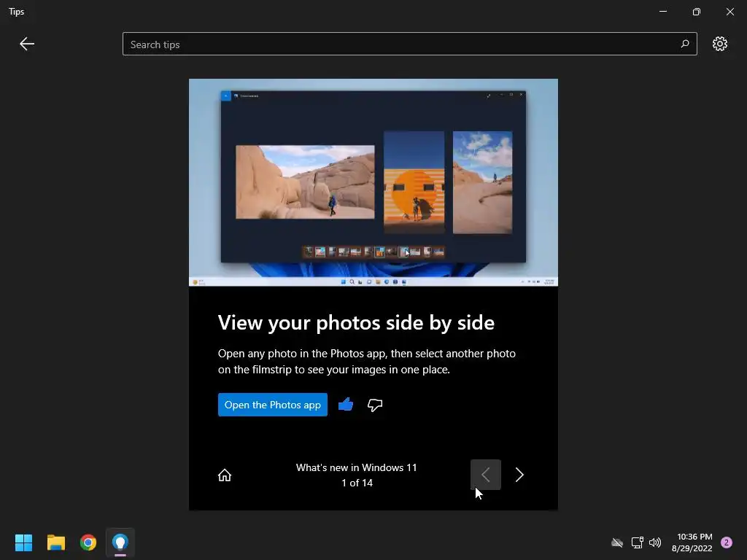Viewport: 747px width, 560px height.
Task: Open OneDrive tray icon
Action: pos(617,542)
